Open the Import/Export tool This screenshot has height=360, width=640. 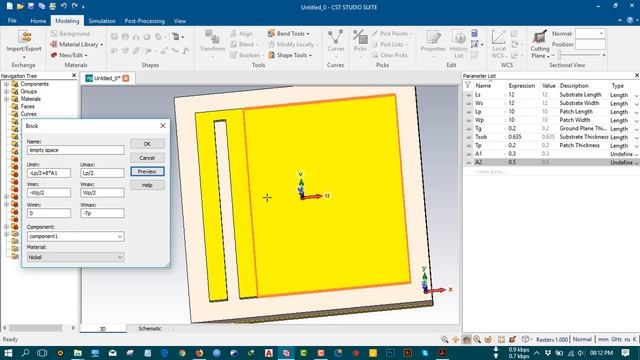pos(24,44)
